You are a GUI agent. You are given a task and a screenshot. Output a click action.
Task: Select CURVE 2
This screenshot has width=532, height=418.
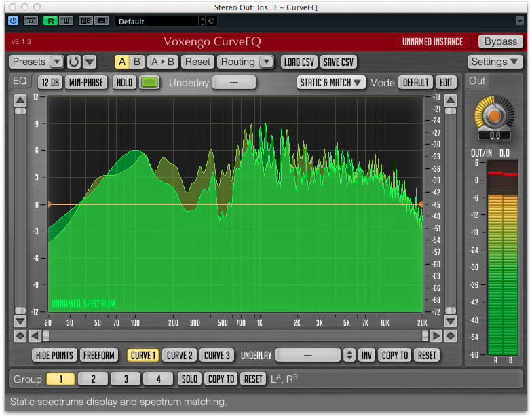coord(179,356)
